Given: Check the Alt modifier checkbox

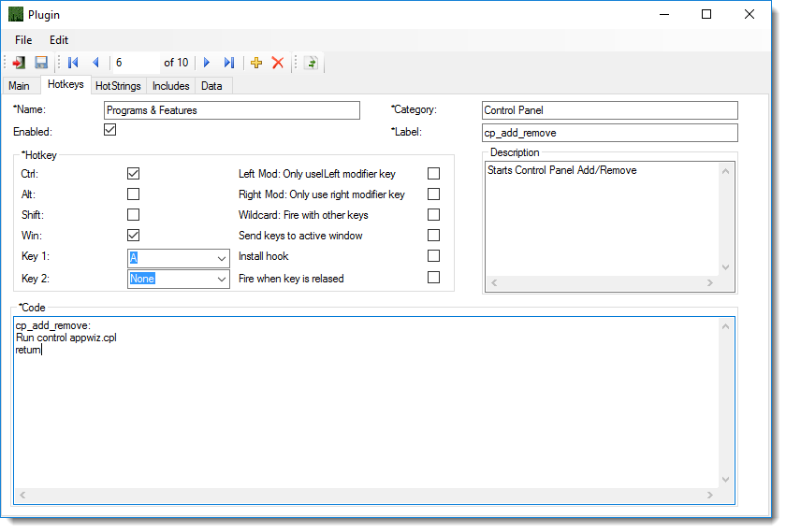Looking at the screenshot, I should tap(133, 194).
